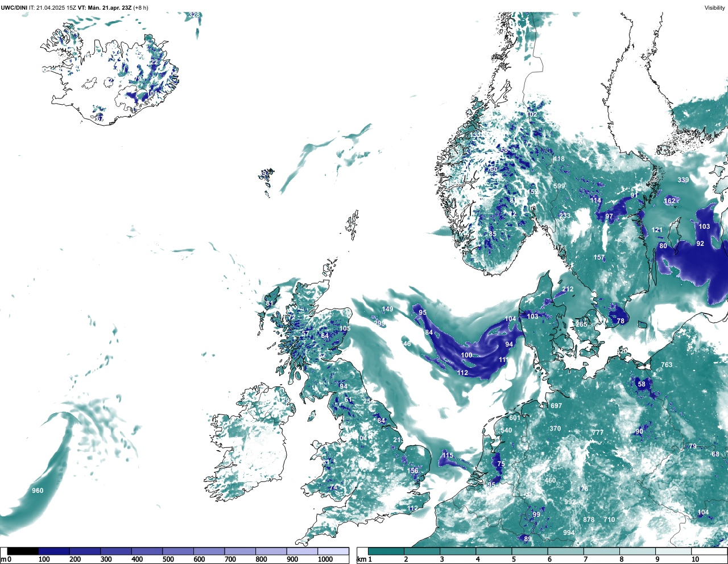Click the '68' value at the map edge
This screenshot has height=564, width=728.
(x=715, y=454)
